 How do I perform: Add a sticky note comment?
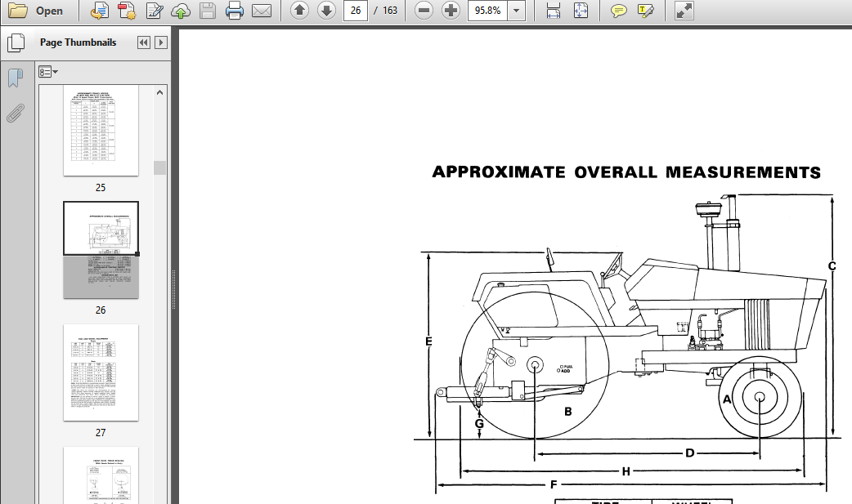click(x=618, y=11)
